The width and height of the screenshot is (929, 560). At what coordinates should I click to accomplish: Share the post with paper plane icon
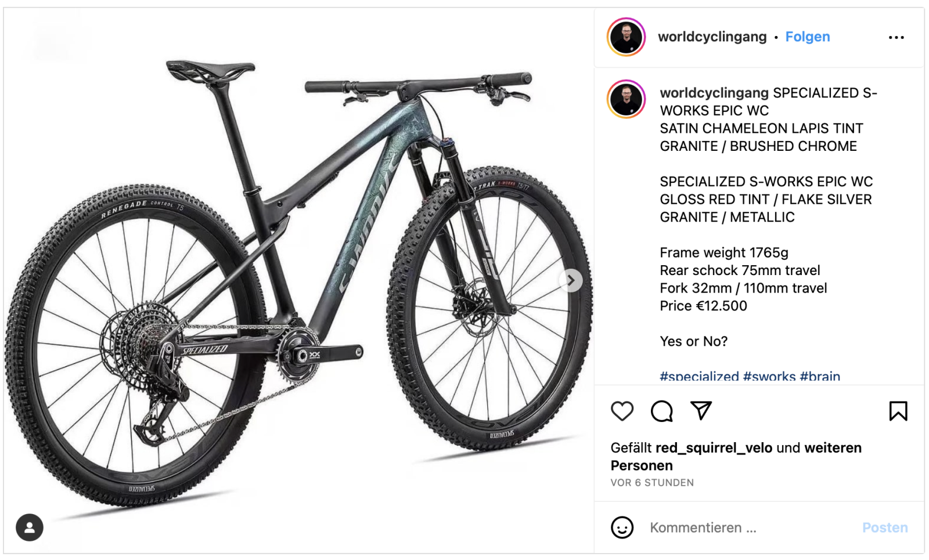701,410
